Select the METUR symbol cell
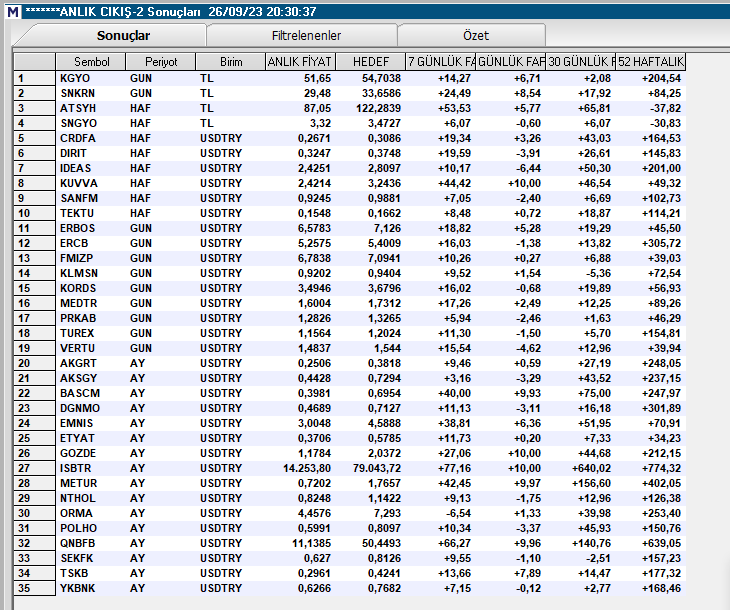This screenshot has height=610, width=730. click(x=91, y=483)
